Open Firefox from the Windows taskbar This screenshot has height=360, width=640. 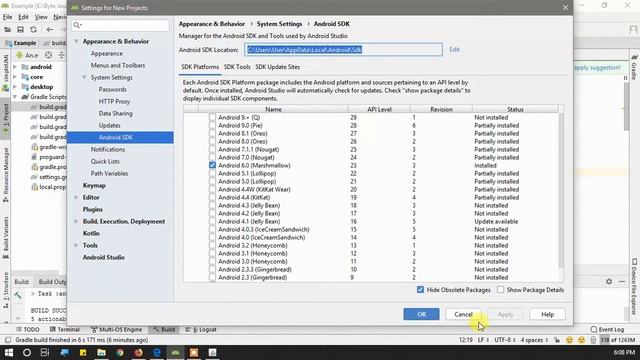click(x=138, y=352)
